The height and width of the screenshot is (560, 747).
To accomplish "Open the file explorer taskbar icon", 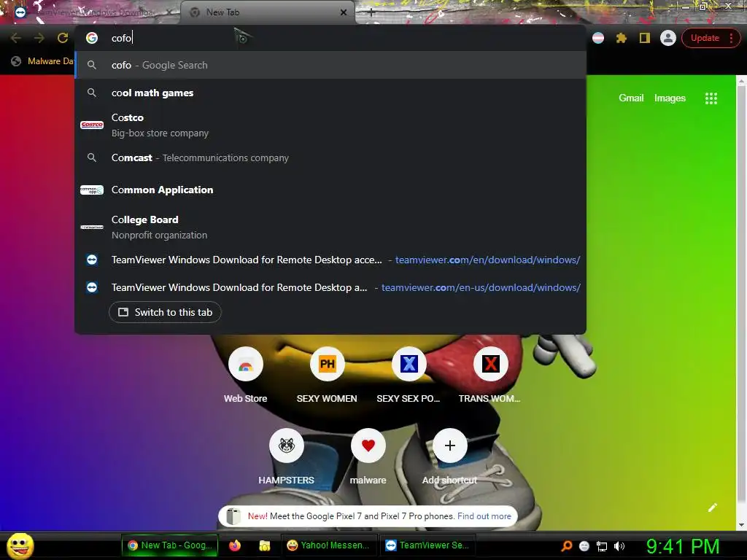I will 264,545.
